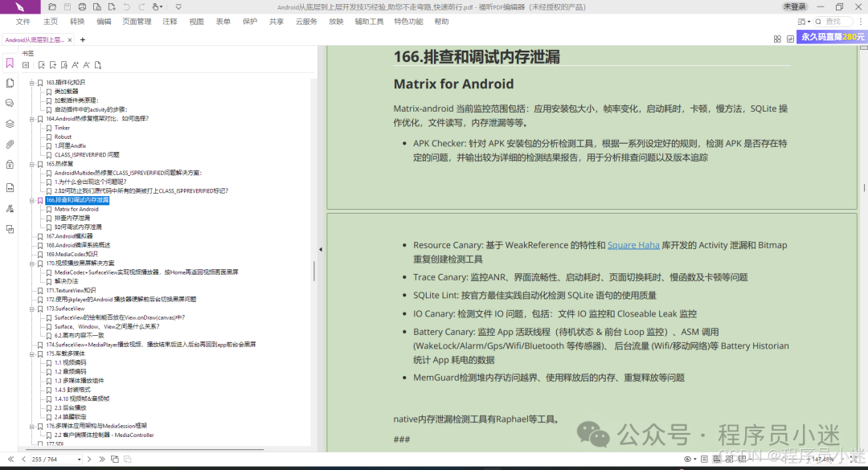Open the signature pen panel icon
The height and width of the screenshot is (470, 868).
pyautogui.click(x=10, y=209)
